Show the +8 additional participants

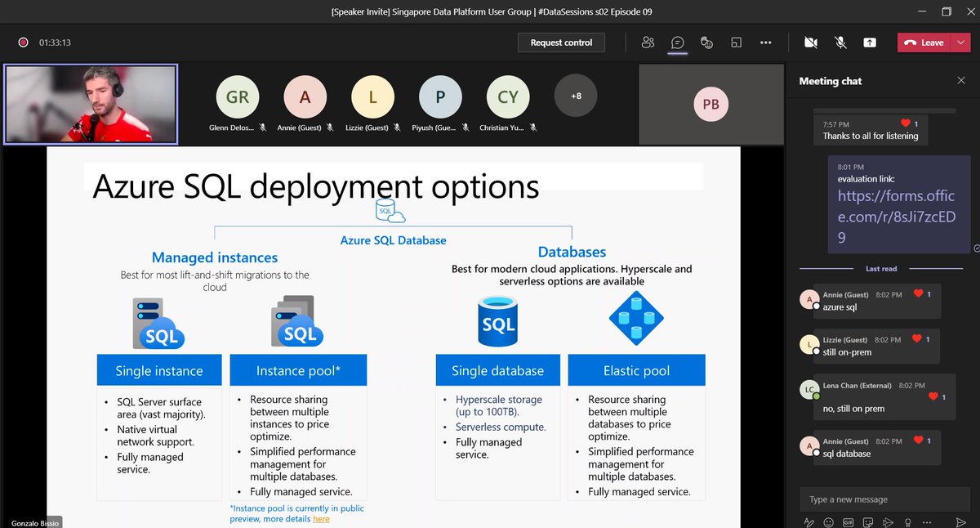click(576, 96)
